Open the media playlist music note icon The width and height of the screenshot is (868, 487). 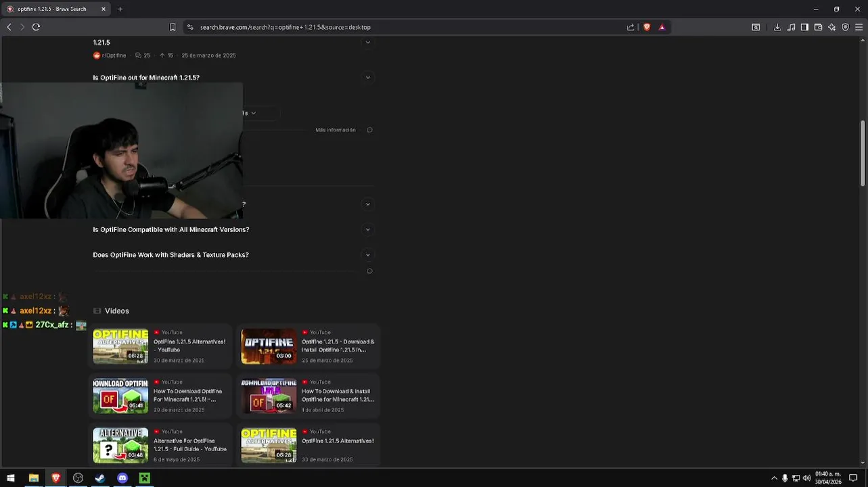coord(791,27)
